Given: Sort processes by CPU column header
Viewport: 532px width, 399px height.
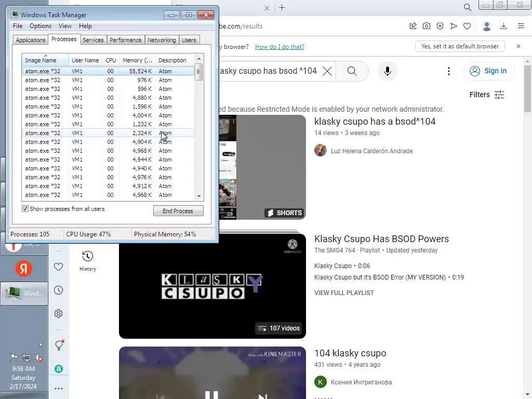Looking at the screenshot, I should point(111,60).
